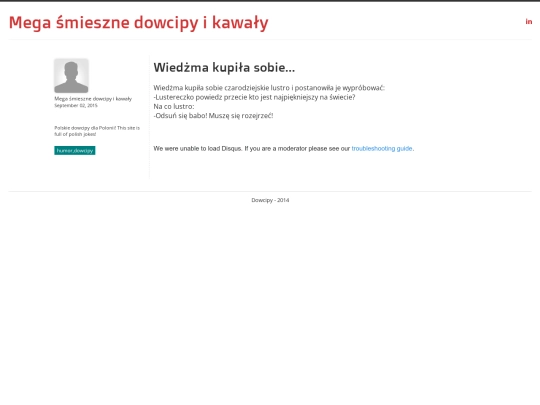Click the line starting with -Lustereczko powiedz
540x405 pixels.
254,97
